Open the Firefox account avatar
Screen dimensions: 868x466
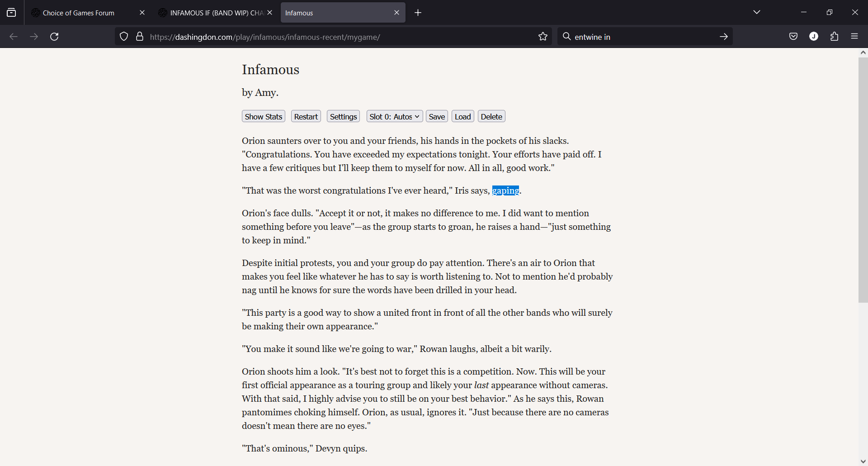click(x=814, y=37)
